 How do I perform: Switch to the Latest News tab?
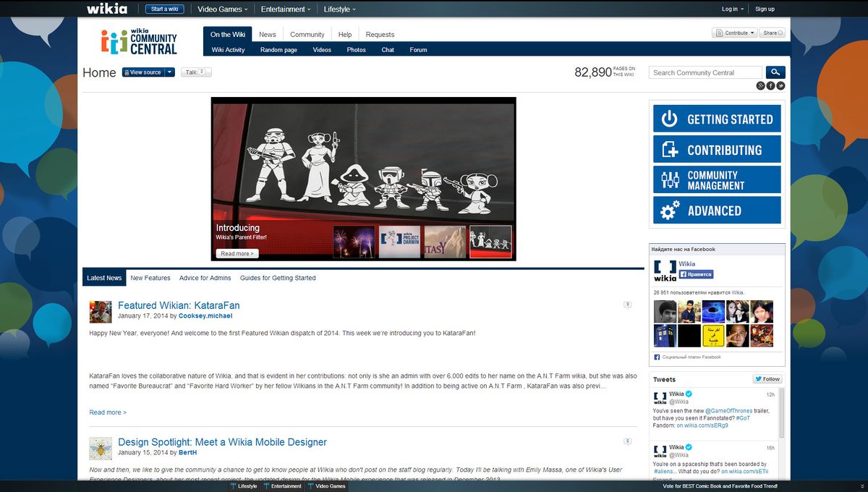pyautogui.click(x=104, y=278)
